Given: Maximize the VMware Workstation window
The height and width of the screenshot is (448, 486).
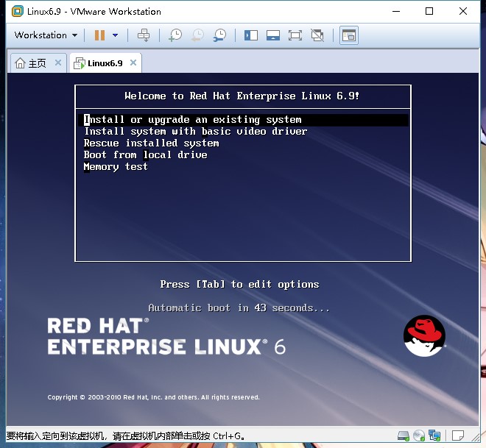Looking at the screenshot, I should 429,11.
